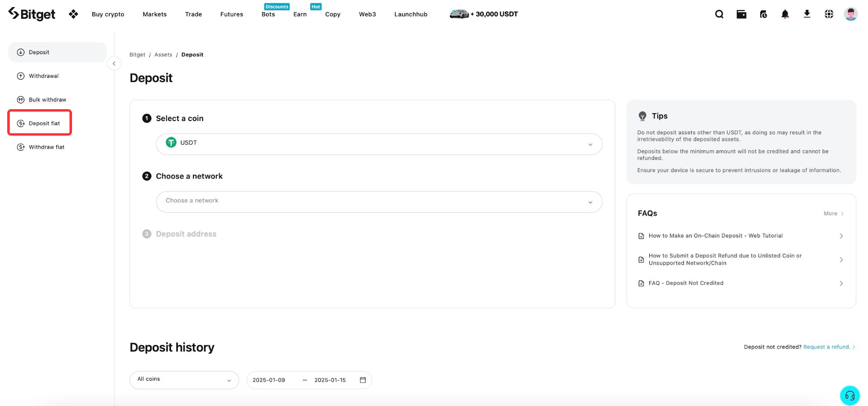Open the Deposit Refund for Unlisted Coin FAQ

(x=741, y=259)
